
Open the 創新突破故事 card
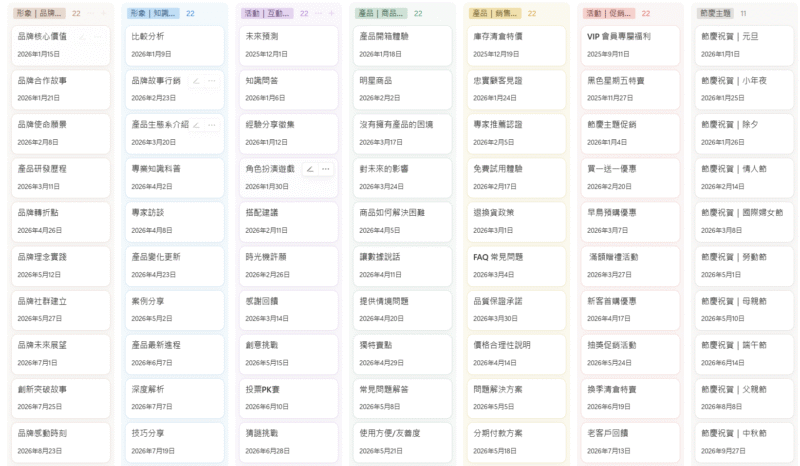pos(61,398)
